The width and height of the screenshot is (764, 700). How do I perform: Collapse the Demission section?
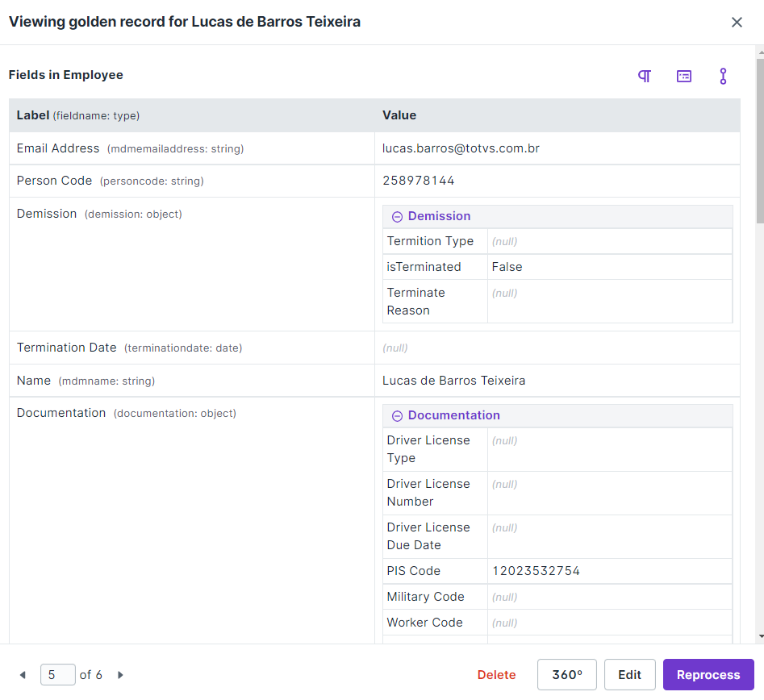click(397, 217)
